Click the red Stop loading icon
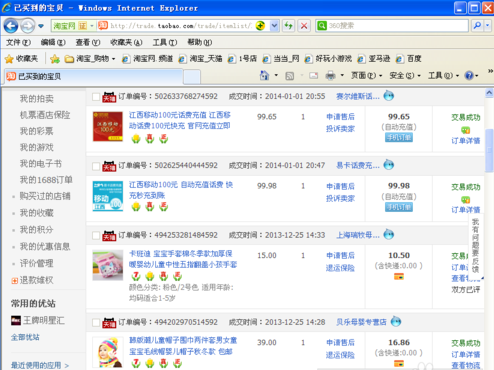This screenshot has height=370, width=494. click(x=304, y=26)
